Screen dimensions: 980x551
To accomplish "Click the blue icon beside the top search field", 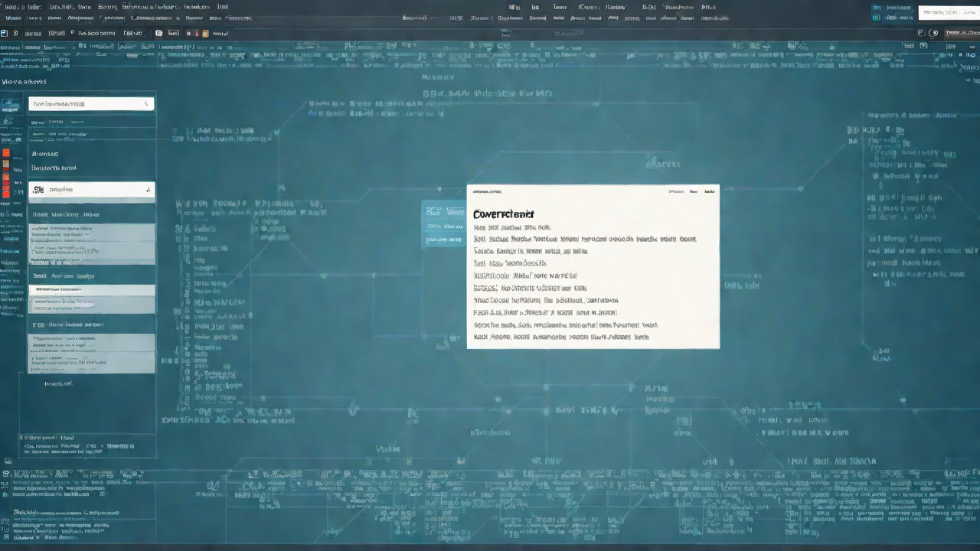I will pyautogui.click(x=877, y=9).
